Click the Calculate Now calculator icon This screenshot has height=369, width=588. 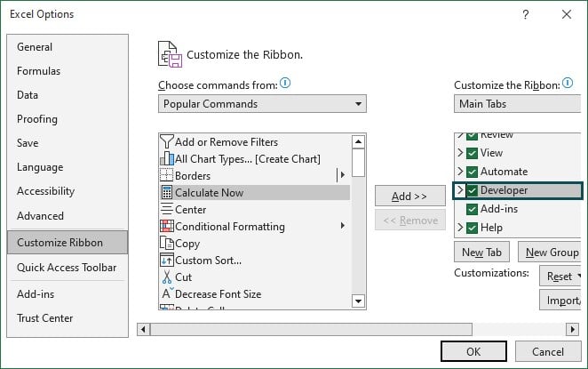[166, 192]
